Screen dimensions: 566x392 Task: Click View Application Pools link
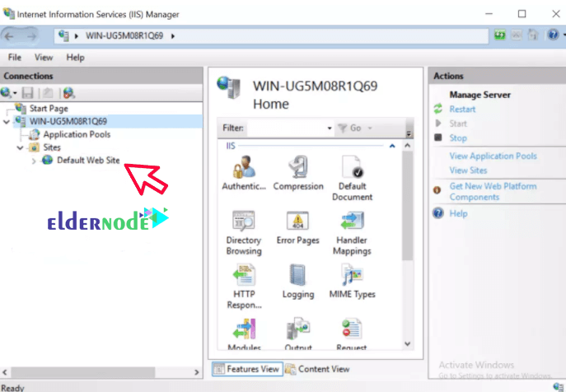point(493,156)
